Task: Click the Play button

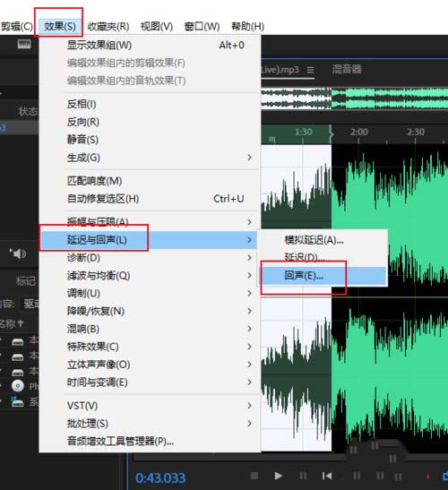Action: pyautogui.click(x=278, y=476)
